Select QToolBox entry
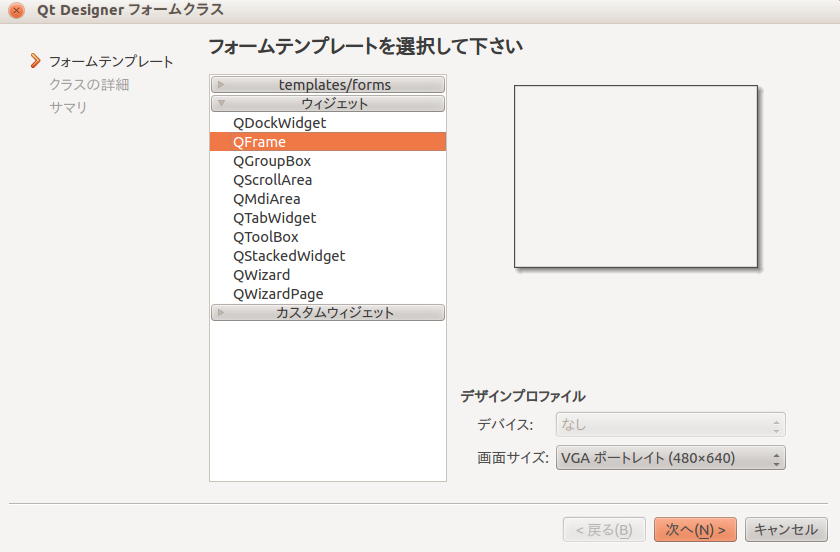This screenshot has height=552, width=840. (328, 237)
